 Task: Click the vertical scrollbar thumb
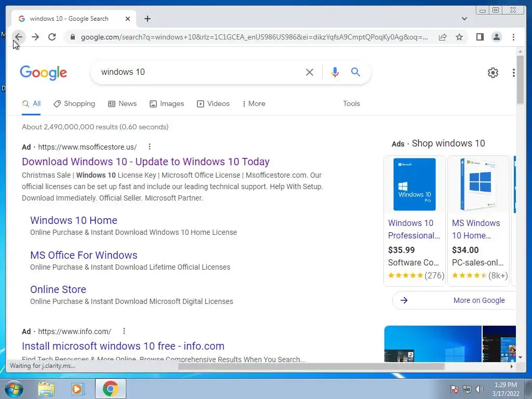pos(520,79)
